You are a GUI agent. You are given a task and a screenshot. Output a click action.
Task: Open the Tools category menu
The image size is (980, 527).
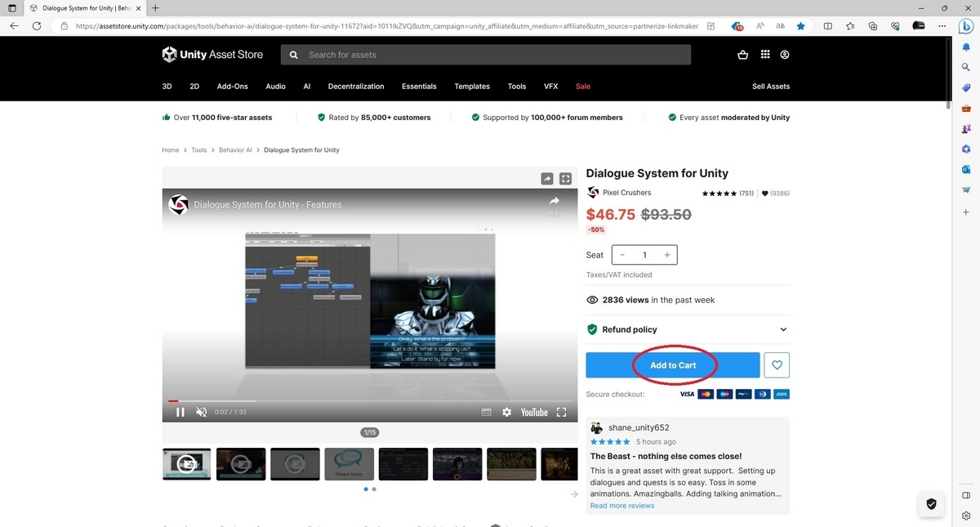[517, 87]
